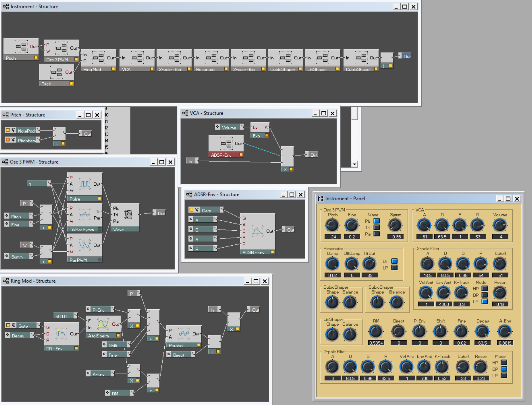Select the Ring Mod macro in Instrument structure
Screen dimensions: 532x405
point(99,60)
